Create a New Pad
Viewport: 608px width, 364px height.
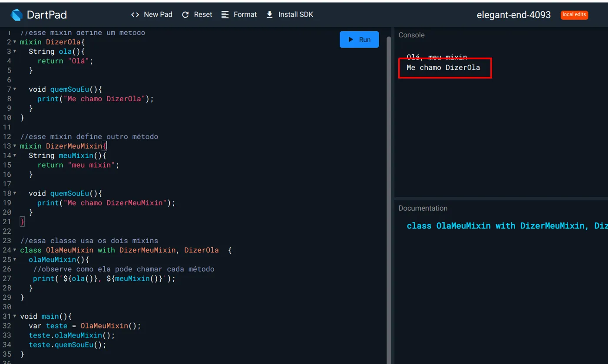pos(152,14)
